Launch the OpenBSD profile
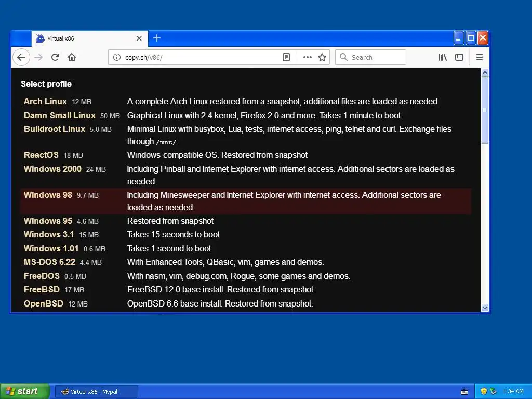The image size is (532, 399). pos(44,303)
